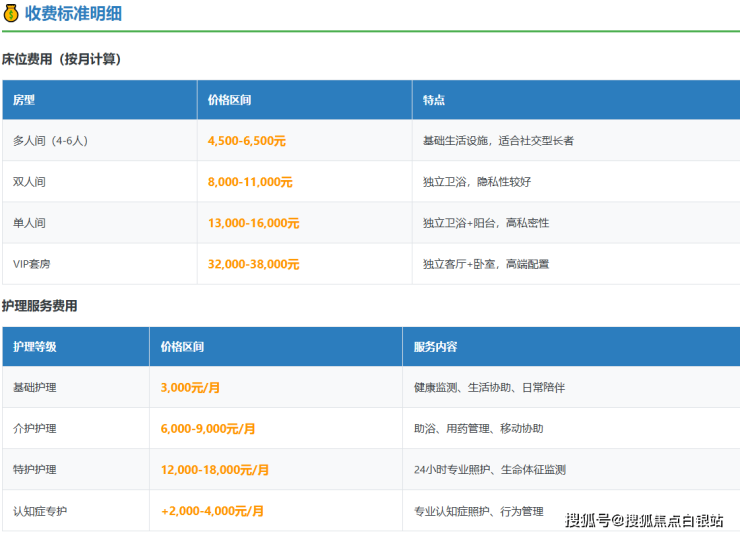
Task: Click the 13,000-16,000元 price
Action: (x=253, y=223)
